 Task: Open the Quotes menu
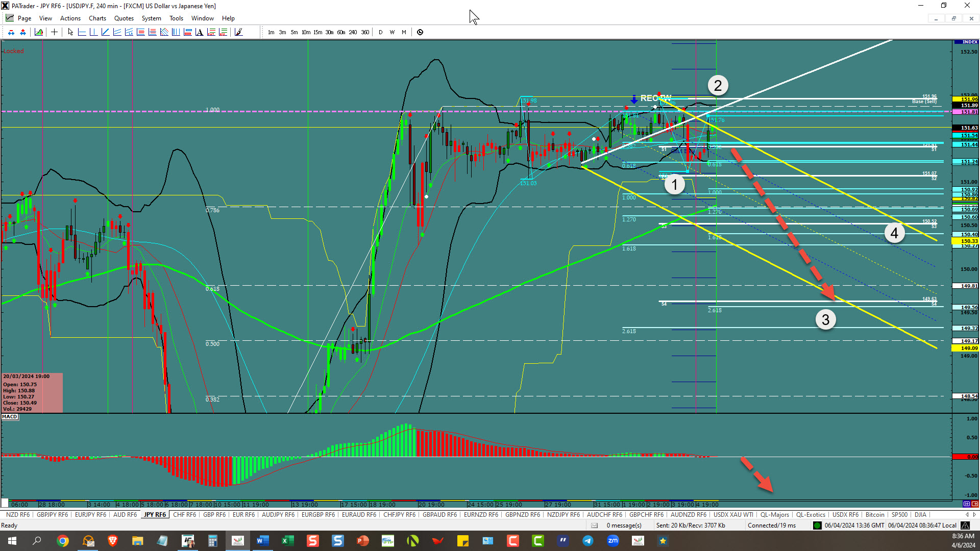point(124,18)
